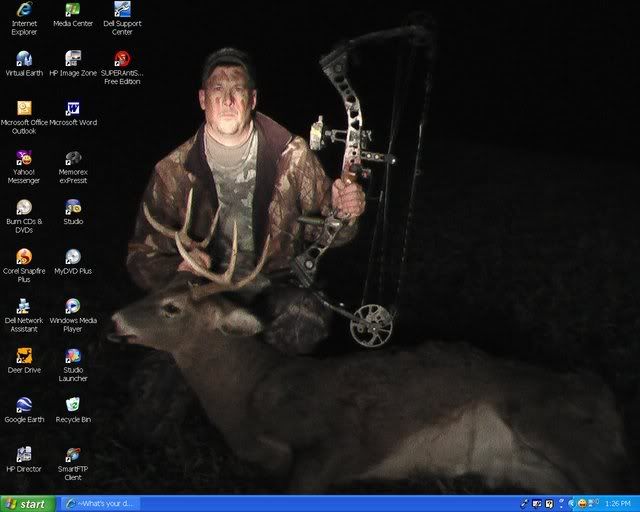
Task: Open Microsoft Office Outlook shortcut
Action: [x=24, y=118]
